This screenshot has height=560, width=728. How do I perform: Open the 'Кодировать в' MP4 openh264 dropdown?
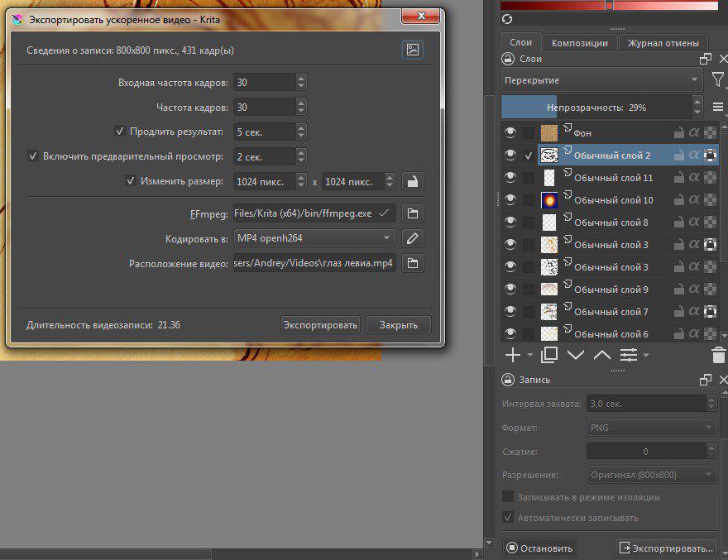click(x=314, y=238)
